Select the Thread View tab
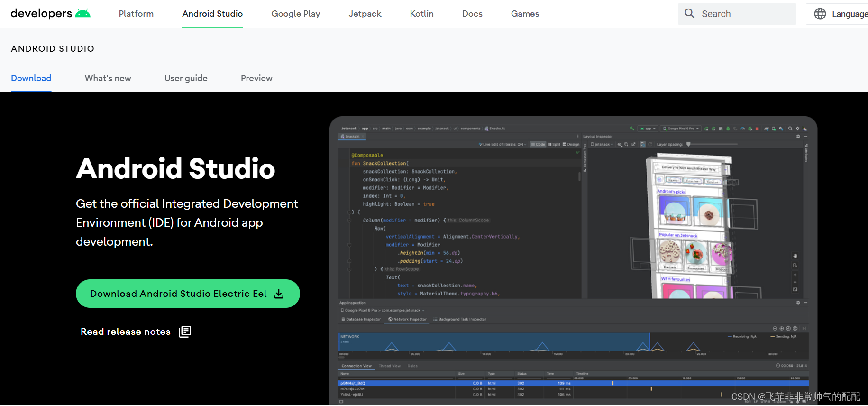Viewport: 868px width, 406px height. click(x=390, y=366)
